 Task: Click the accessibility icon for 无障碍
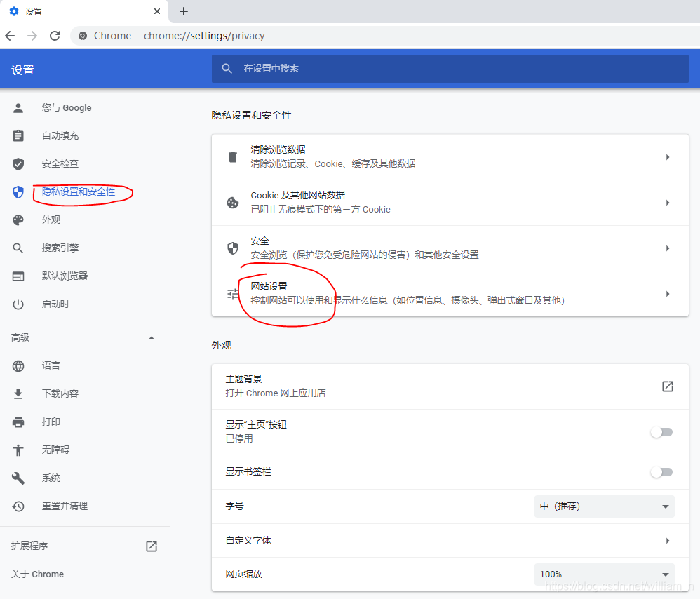tap(18, 450)
